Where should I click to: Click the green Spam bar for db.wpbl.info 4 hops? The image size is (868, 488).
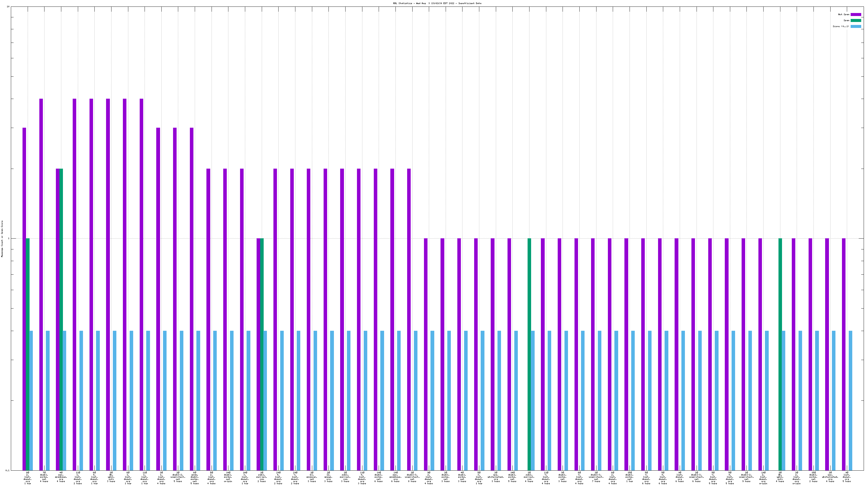[780, 354]
